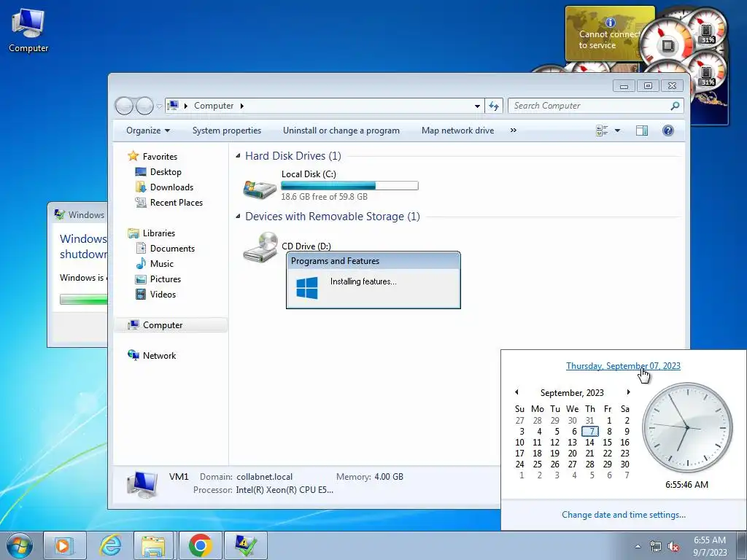The height and width of the screenshot is (560, 747).
Task: Open Explorer help
Action: coord(668,131)
